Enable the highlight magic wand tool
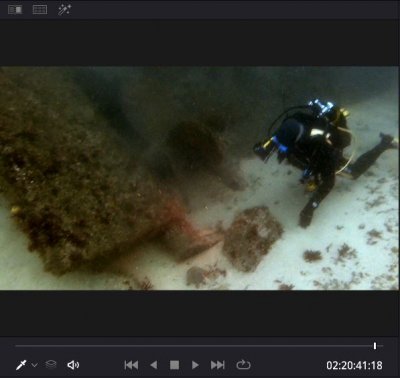 pos(64,10)
